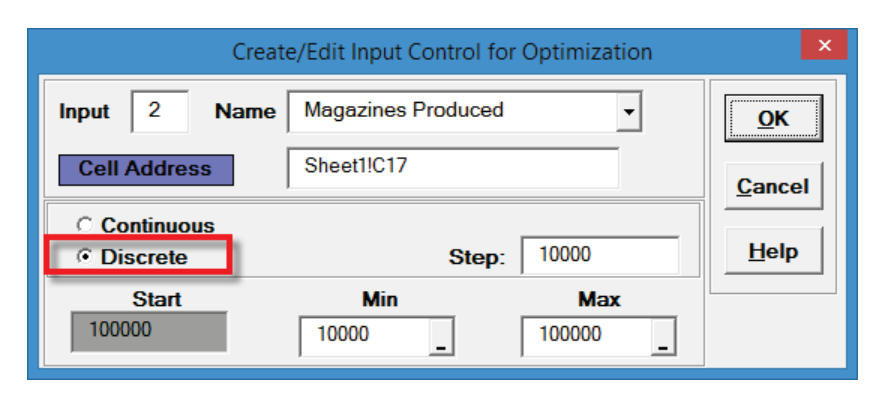Click the Min value field
This screenshot has width=890, height=400.
(364, 336)
